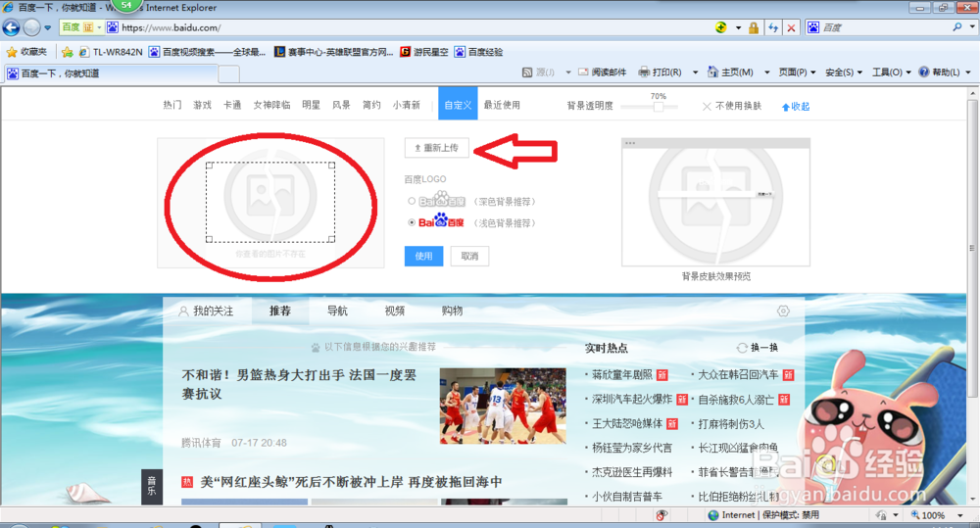Click the refresh page icon in address bar
The image size is (980, 528).
[773, 27]
